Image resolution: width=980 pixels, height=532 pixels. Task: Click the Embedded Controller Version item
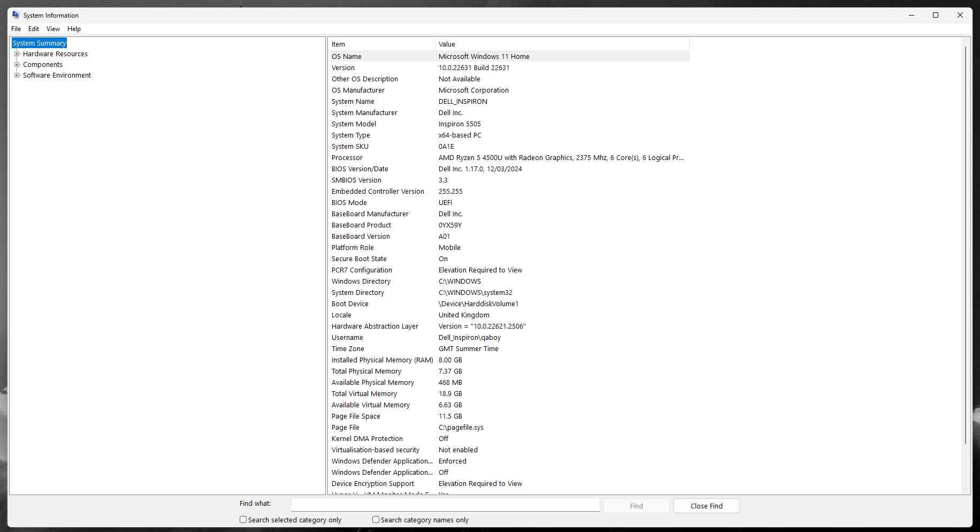(x=378, y=192)
